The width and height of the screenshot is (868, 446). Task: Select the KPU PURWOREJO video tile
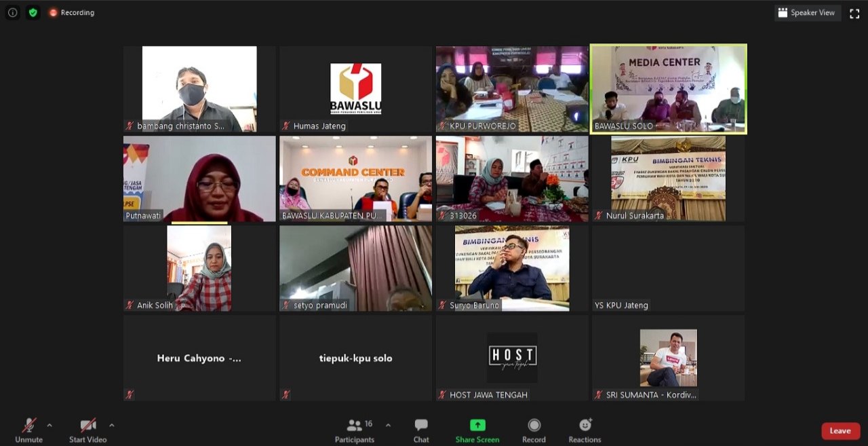[512, 89]
